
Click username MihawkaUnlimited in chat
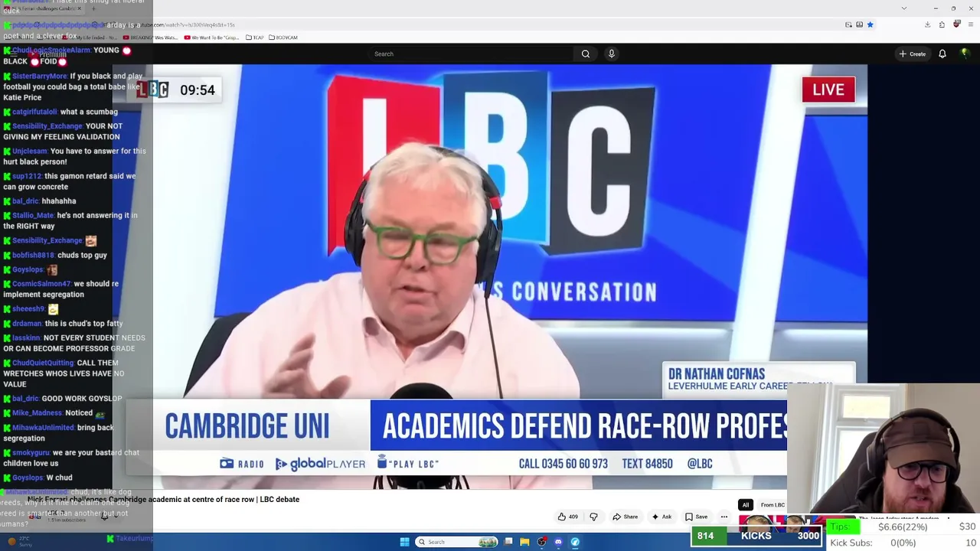click(x=43, y=428)
